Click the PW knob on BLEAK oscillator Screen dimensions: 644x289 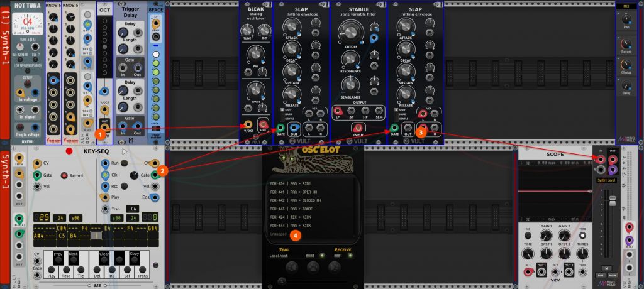(255, 53)
